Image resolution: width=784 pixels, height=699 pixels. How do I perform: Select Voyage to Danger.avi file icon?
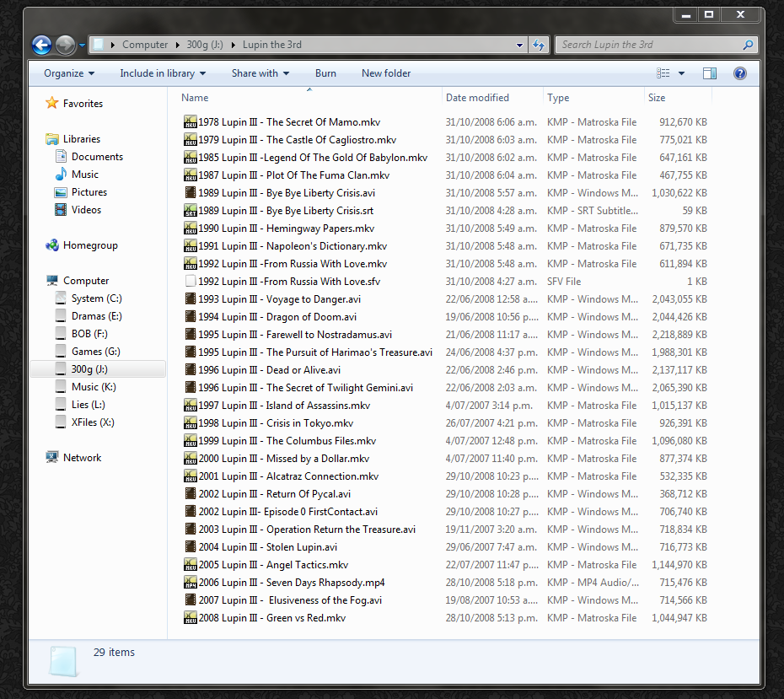point(190,299)
